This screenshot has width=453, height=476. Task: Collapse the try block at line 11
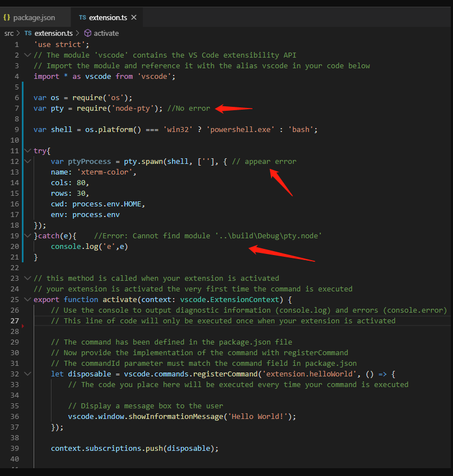[x=27, y=150]
